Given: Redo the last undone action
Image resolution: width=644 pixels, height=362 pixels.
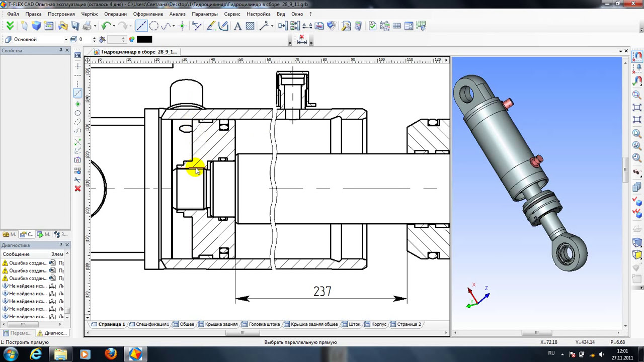Looking at the screenshot, I should [x=122, y=26].
